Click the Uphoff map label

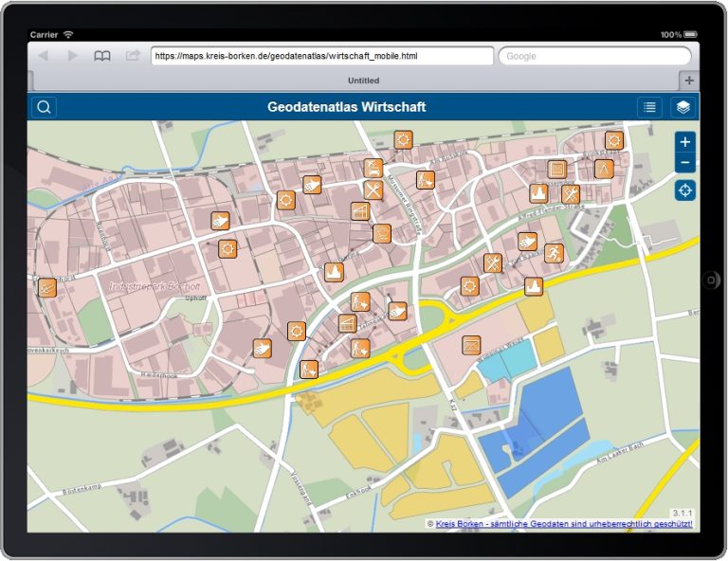tap(195, 298)
